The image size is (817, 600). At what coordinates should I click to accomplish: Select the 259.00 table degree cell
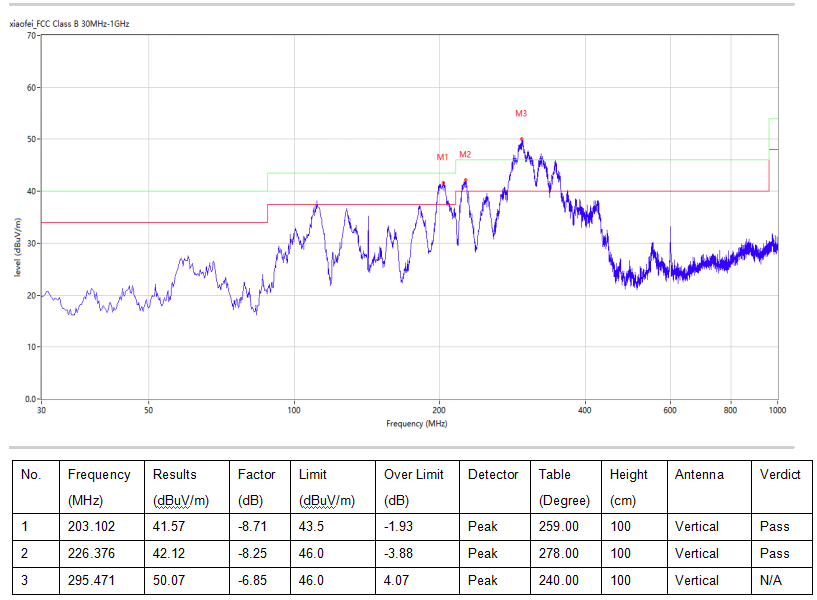pyautogui.click(x=559, y=526)
